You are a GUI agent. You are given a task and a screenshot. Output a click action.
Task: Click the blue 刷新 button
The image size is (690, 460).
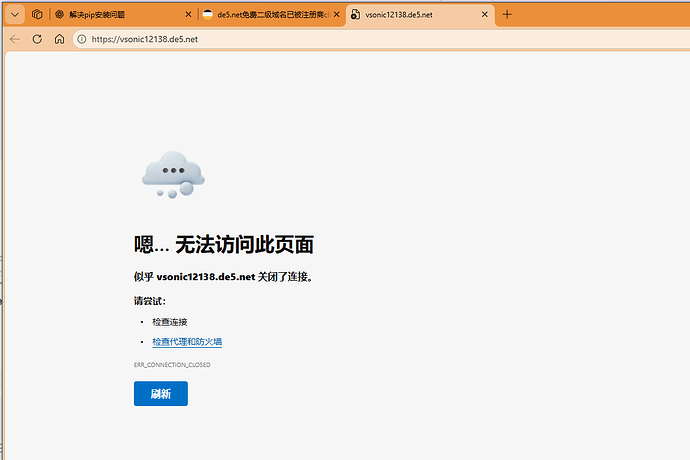click(x=161, y=394)
